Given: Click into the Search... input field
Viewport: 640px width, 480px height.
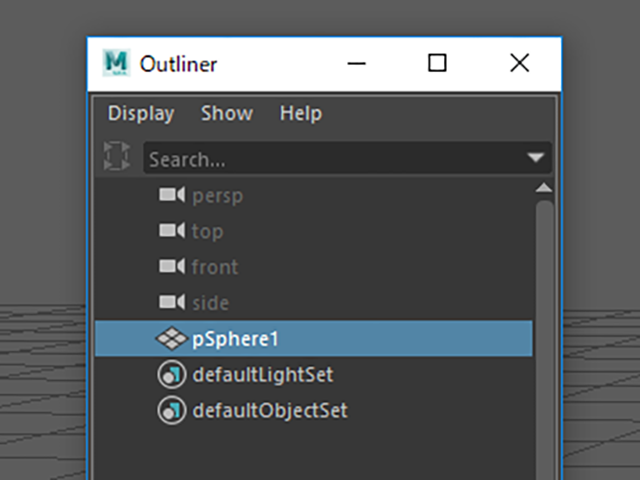Looking at the screenshot, I should [x=347, y=158].
